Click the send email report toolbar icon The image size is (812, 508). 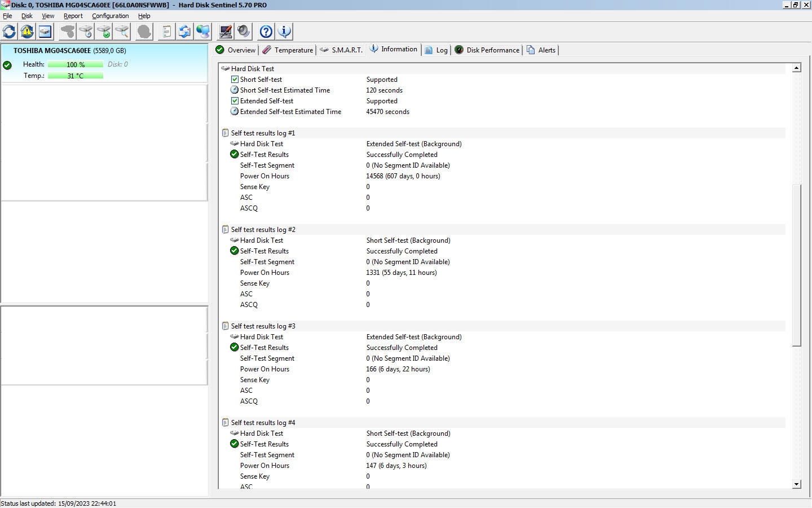184,32
